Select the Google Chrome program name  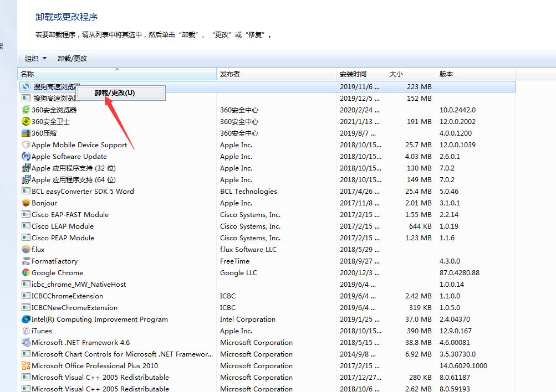coord(58,272)
